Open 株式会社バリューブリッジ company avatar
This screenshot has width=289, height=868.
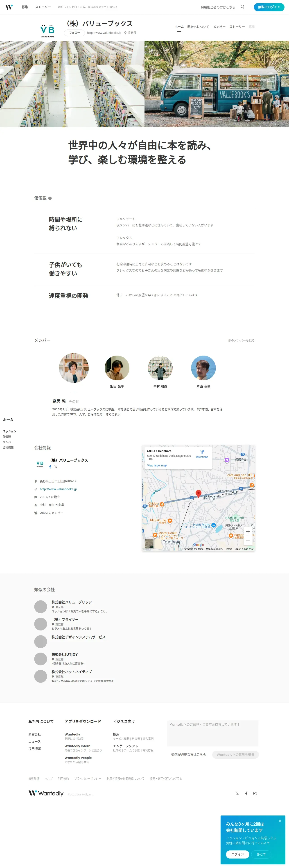point(41,607)
